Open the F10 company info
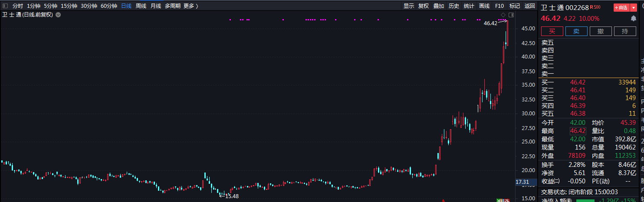Viewport: 644px width, 202px height. (x=499, y=6)
